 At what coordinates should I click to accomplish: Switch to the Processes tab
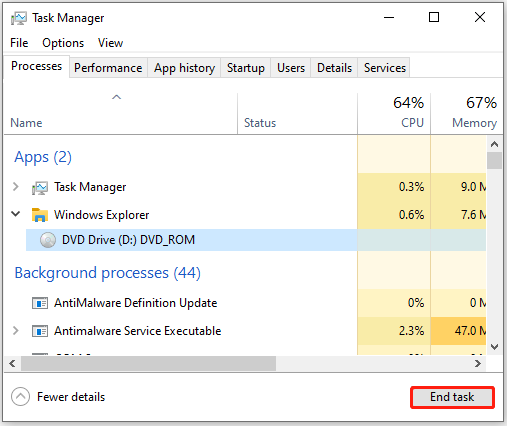[x=36, y=66]
